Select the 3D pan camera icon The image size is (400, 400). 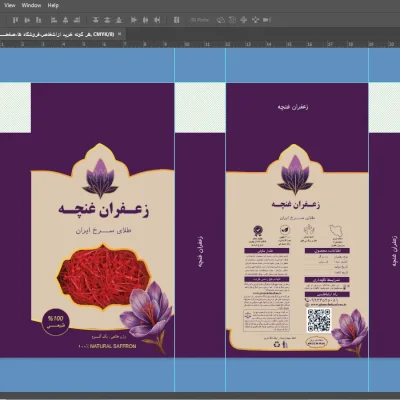pos(244,20)
